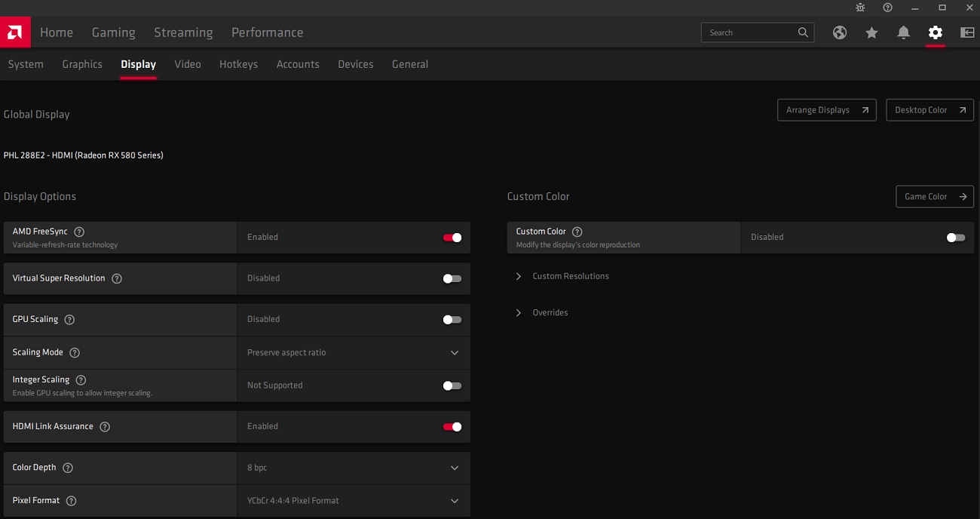The image size is (980, 519).
Task: Click the Desktop Color button
Action: 930,110
